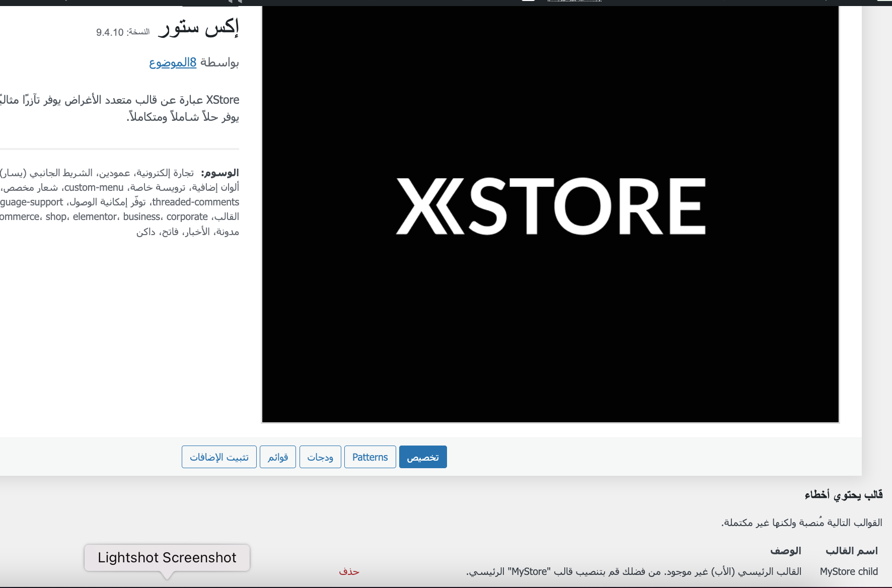892x588 pixels.
Task: Click the إكس ستور theme title
Action: 199,27
